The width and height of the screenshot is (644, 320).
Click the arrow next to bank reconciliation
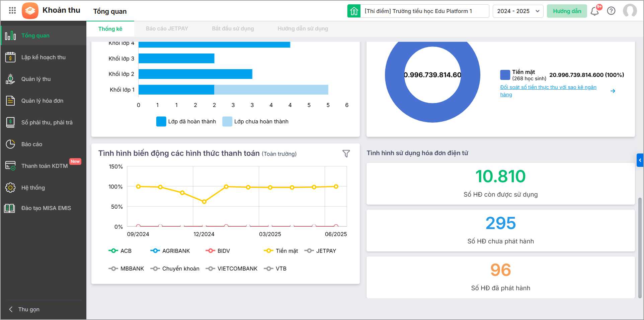point(613,91)
